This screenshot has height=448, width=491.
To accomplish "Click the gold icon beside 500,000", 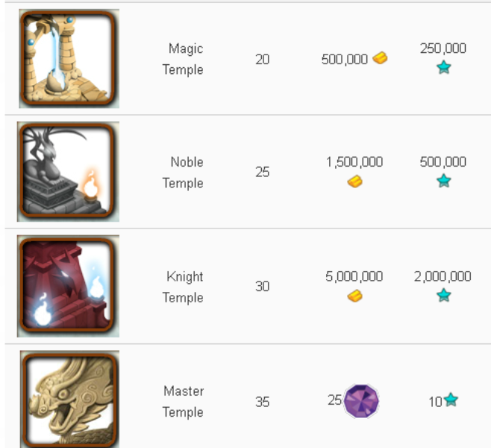I will click(380, 58).
